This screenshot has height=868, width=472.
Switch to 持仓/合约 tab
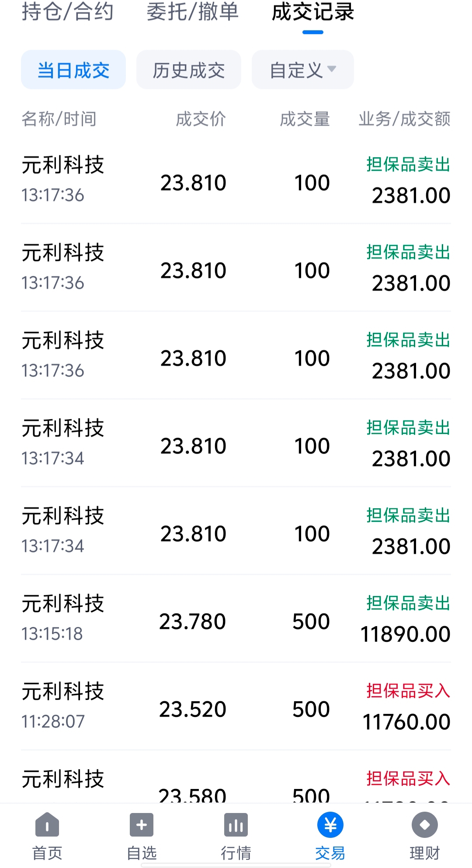[68, 12]
